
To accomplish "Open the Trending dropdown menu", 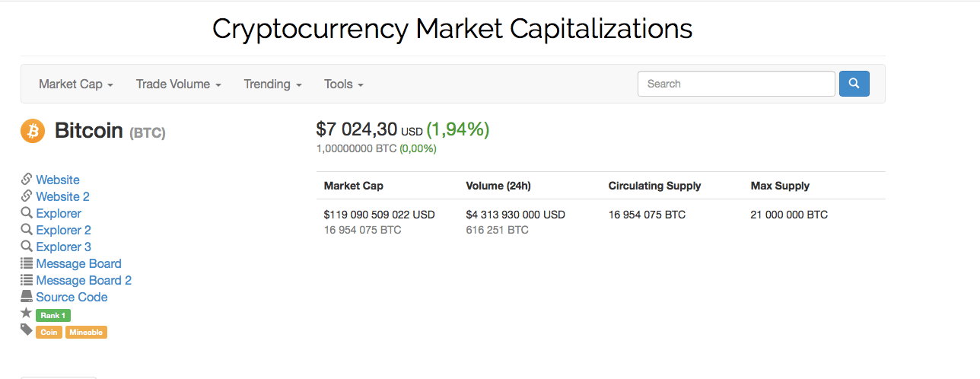I will (272, 84).
